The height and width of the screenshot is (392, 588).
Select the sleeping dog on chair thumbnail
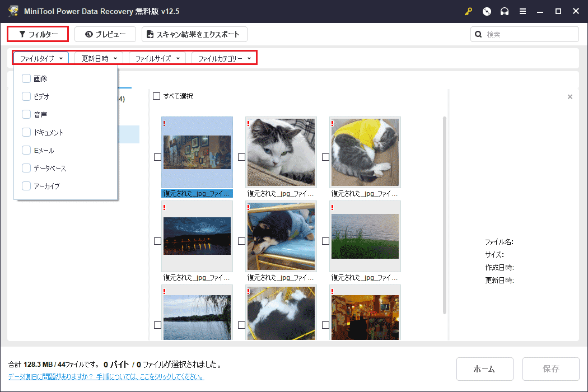click(281, 236)
